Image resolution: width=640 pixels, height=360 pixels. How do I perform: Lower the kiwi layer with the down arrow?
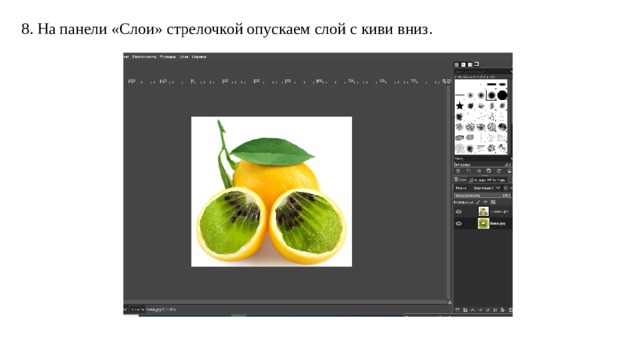(x=480, y=310)
